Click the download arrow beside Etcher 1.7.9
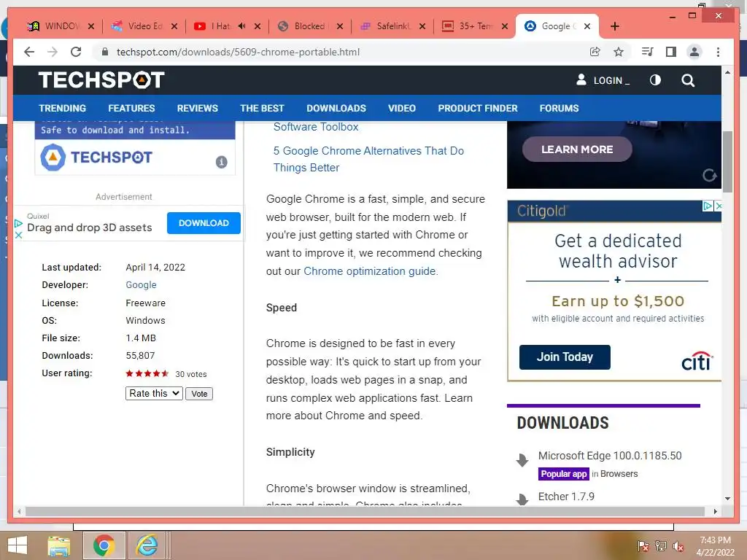Screen dimensions: 747x560 coord(522,499)
